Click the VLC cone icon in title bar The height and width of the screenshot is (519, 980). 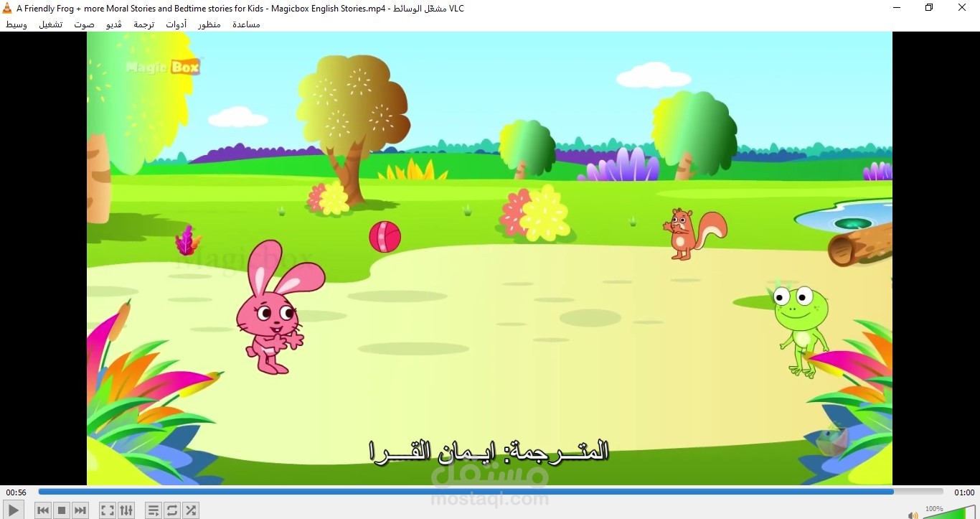[7, 8]
